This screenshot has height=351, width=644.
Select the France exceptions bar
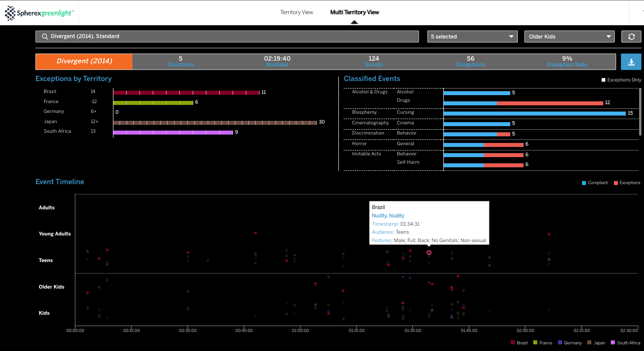pos(153,103)
